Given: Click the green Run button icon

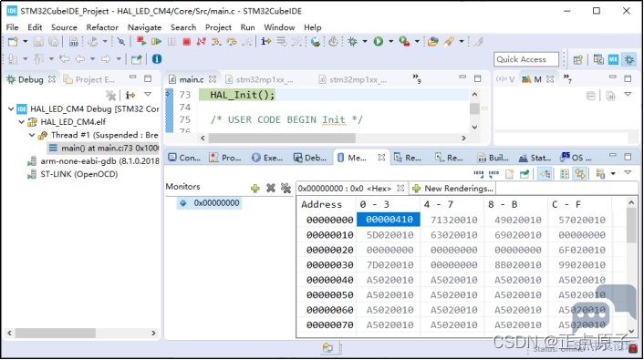Looking at the screenshot, I should pyautogui.click(x=379, y=41).
